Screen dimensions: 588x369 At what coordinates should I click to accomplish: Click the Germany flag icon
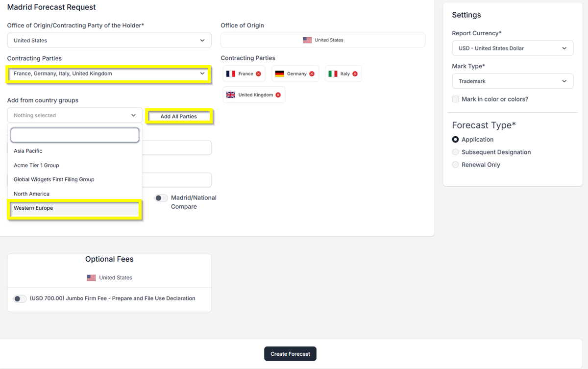pos(280,74)
